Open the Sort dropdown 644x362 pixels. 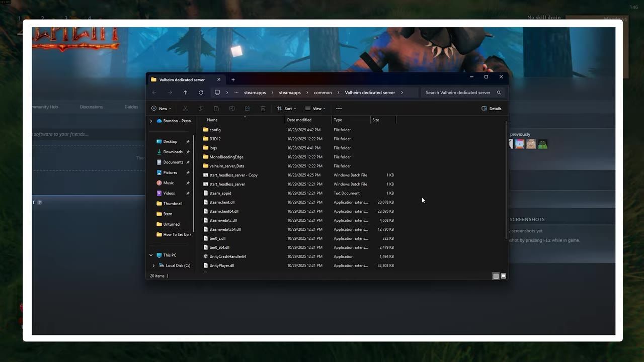point(286,109)
